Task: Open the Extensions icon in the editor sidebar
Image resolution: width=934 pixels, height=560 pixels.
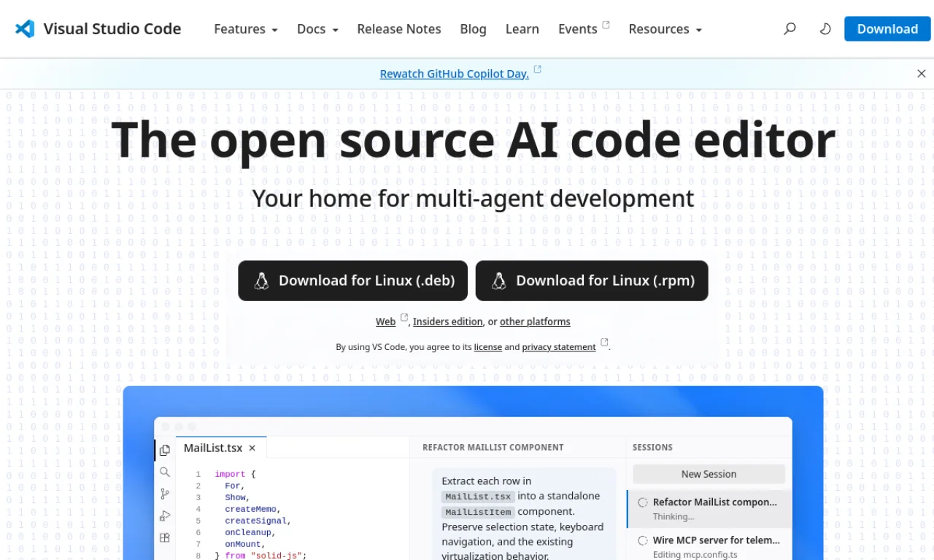Action: click(x=165, y=537)
